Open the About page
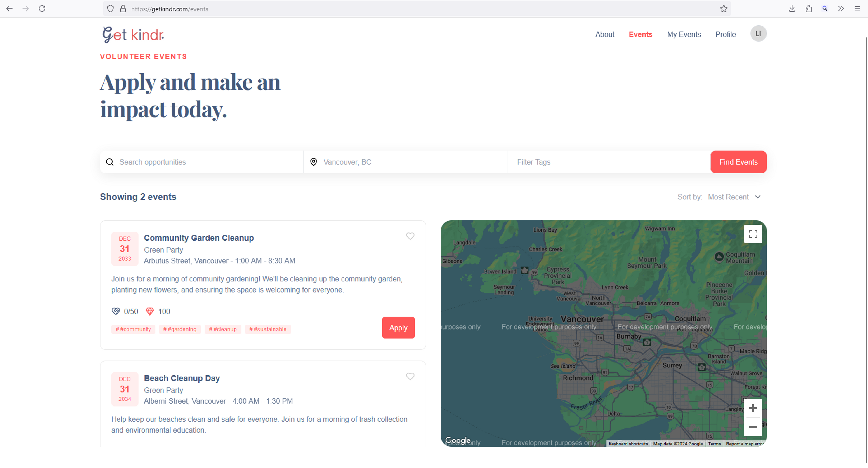The image size is (868, 468). tap(604, 34)
